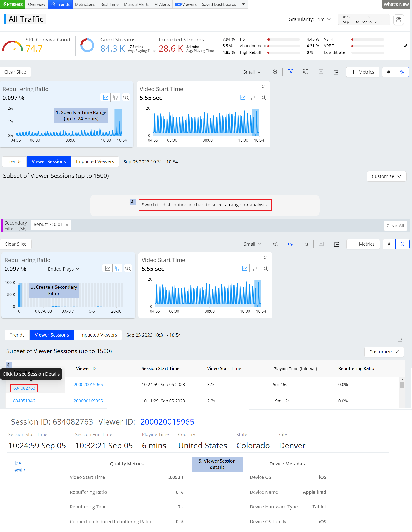
Task: Switch upper Rebuffering Ratio chart to distribution view
Action: [x=116, y=97]
